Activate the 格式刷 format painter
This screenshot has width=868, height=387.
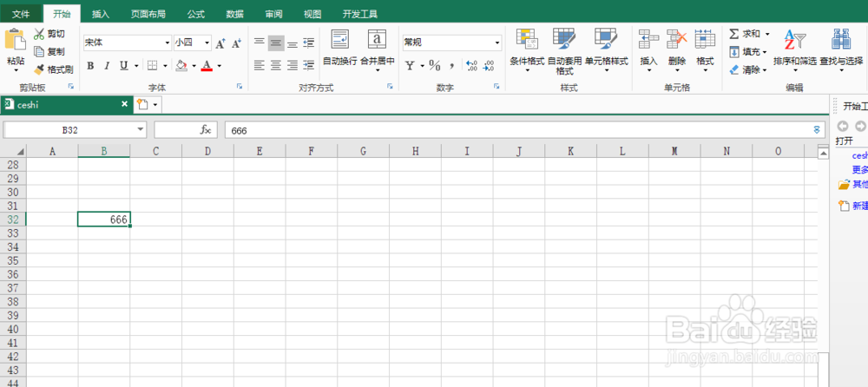point(53,69)
